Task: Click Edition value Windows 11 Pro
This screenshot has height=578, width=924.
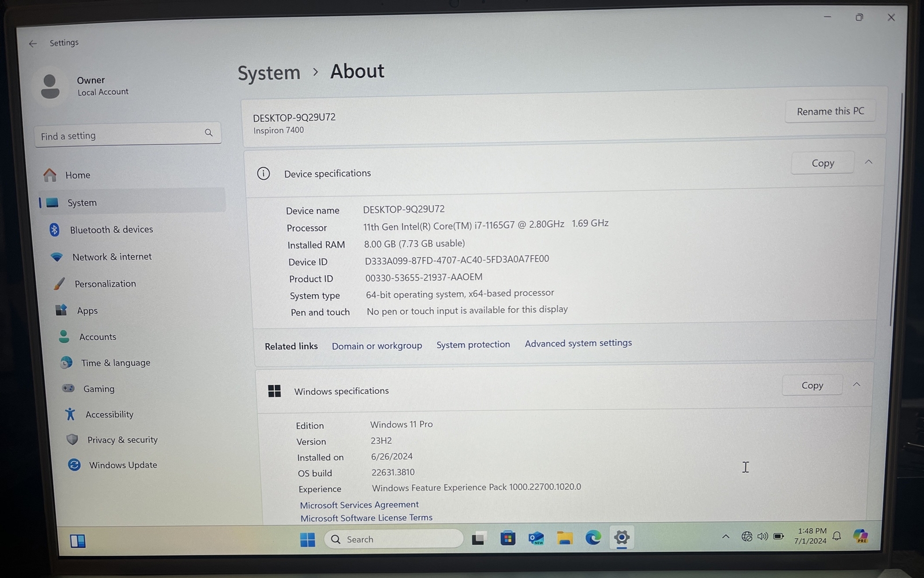Action: 401,424
